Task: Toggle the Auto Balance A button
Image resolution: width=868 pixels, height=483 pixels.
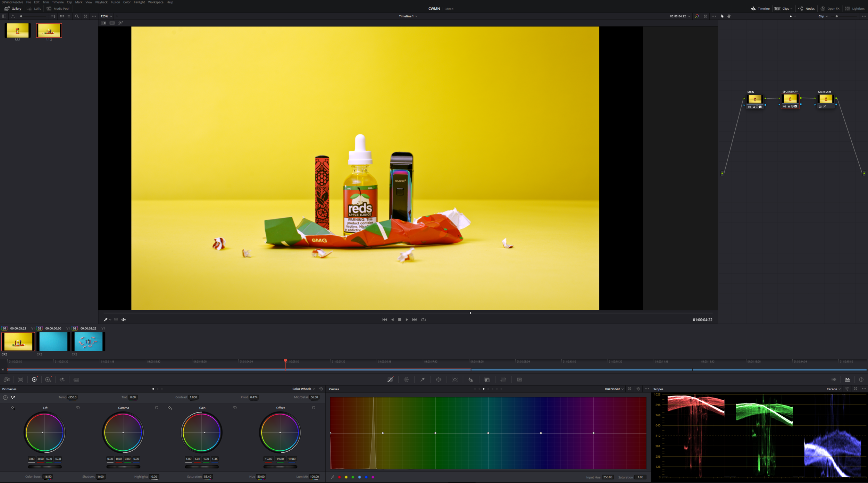Action: tap(5, 398)
